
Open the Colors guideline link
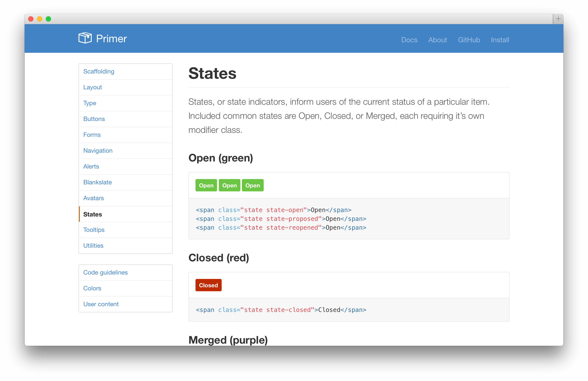(x=92, y=288)
